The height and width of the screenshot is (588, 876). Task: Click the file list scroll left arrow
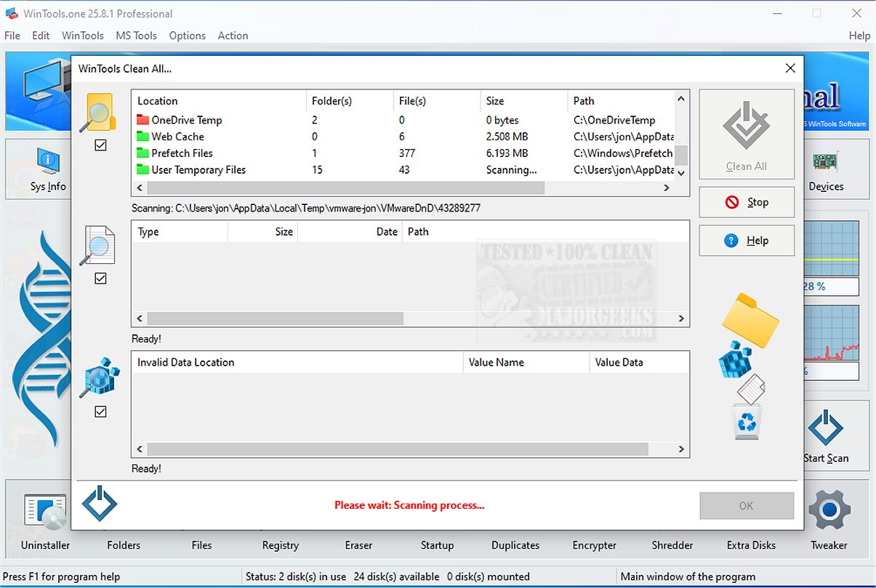pos(140,318)
